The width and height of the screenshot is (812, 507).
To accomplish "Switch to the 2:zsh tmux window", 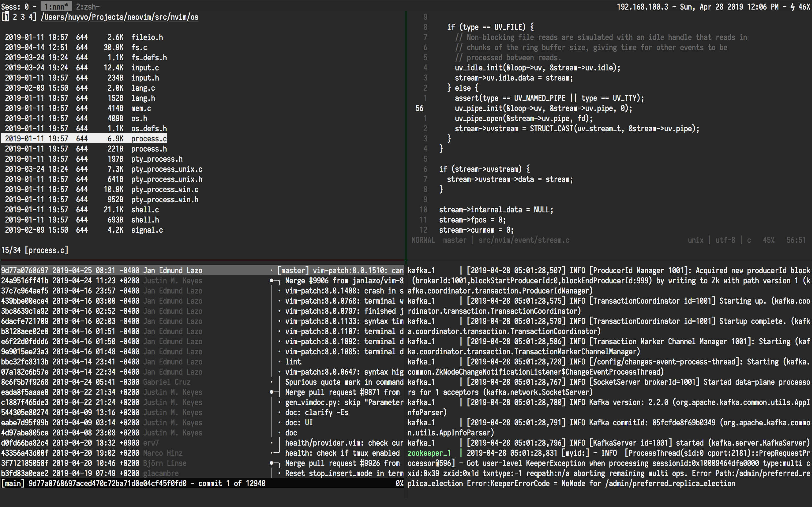I will (87, 6).
